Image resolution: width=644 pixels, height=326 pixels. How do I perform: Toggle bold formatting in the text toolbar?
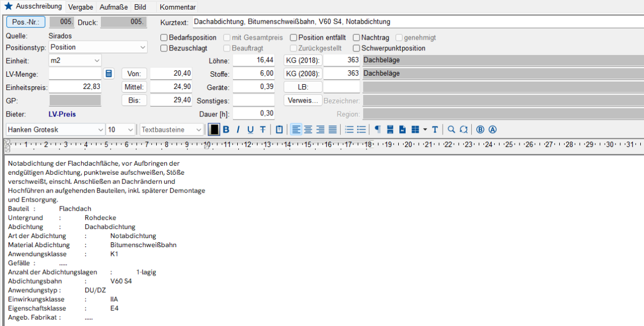pos(226,129)
